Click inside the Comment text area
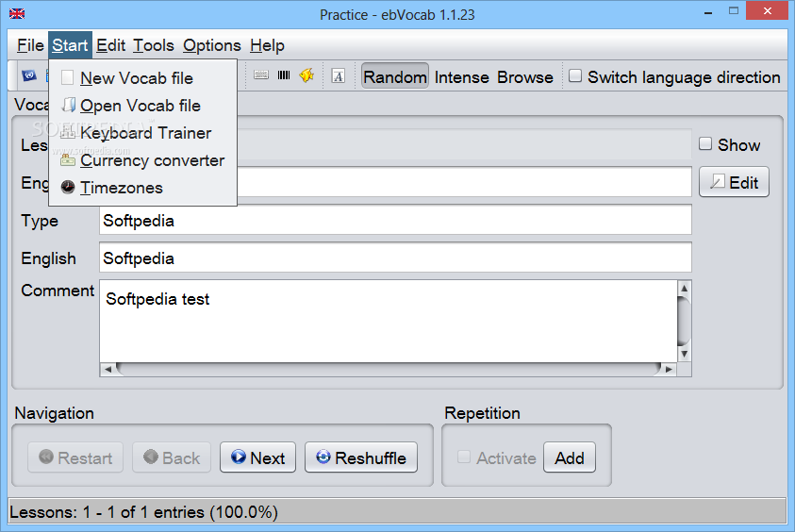Viewport: 795px width, 532px height. coord(389,322)
